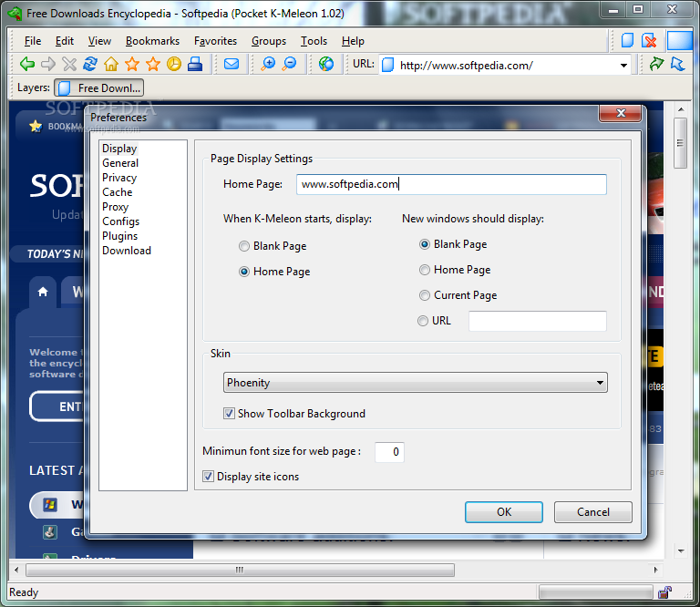This screenshot has height=607, width=700.
Task: Click the padlock security icon in status bar
Action: pos(664,592)
